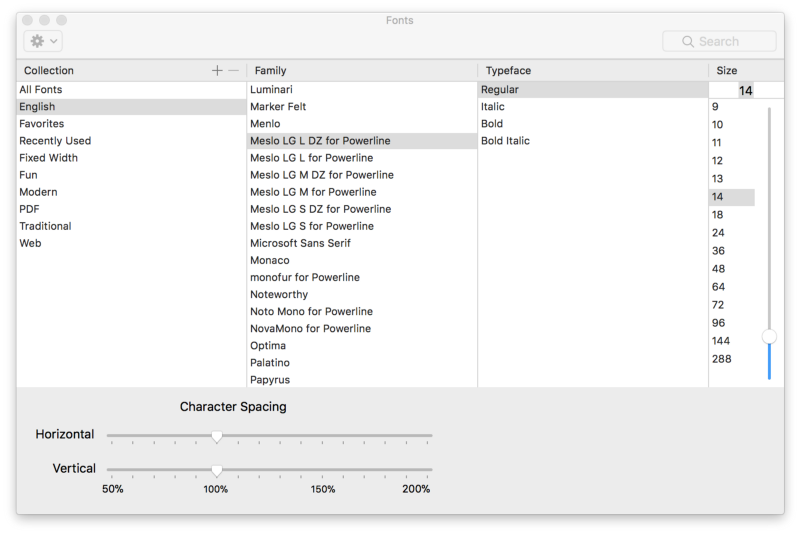Screen dimensions: 800x534
Task: Click the Family column header
Action: tap(270, 70)
